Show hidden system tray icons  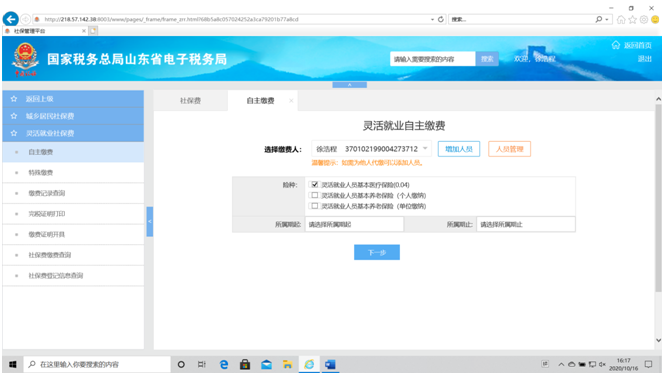pos(561,364)
